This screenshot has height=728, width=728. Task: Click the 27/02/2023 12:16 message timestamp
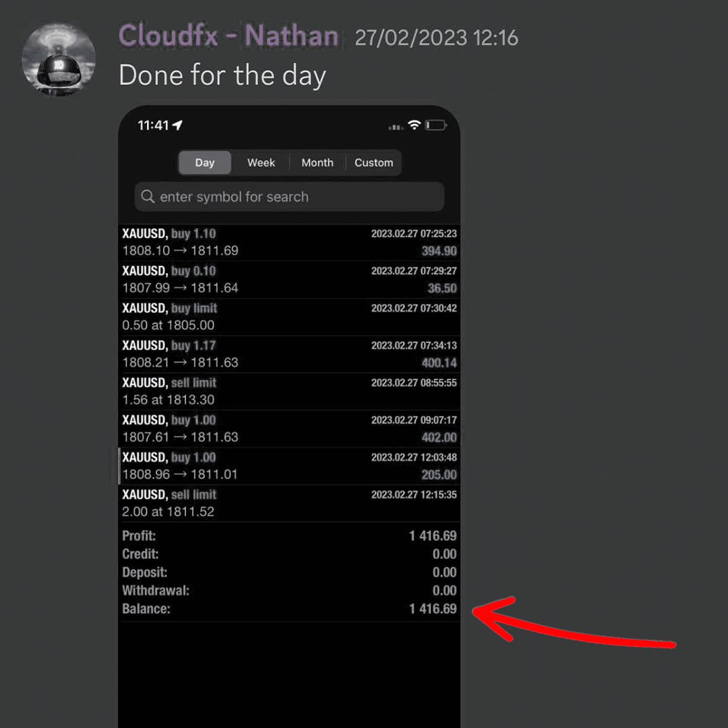tap(436, 38)
